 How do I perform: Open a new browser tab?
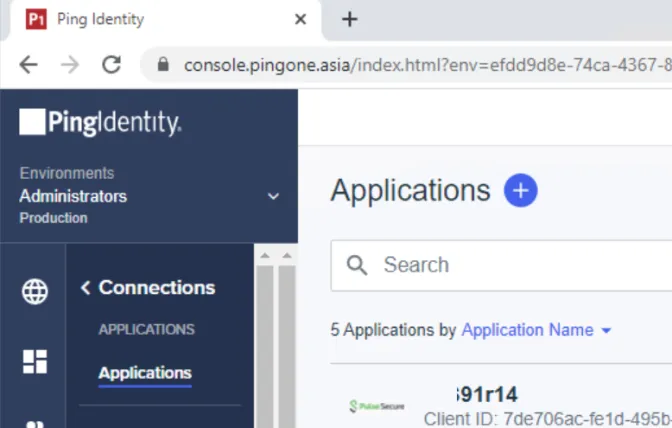click(x=349, y=19)
